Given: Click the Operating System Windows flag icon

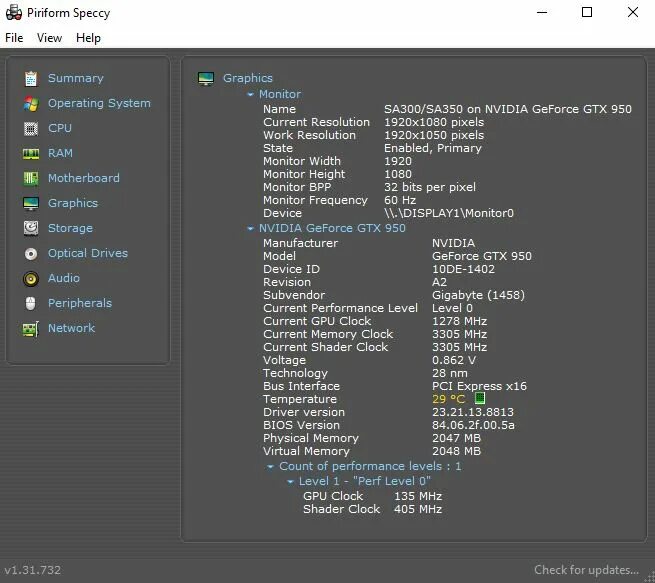Looking at the screenshot, I should (31, 104).
